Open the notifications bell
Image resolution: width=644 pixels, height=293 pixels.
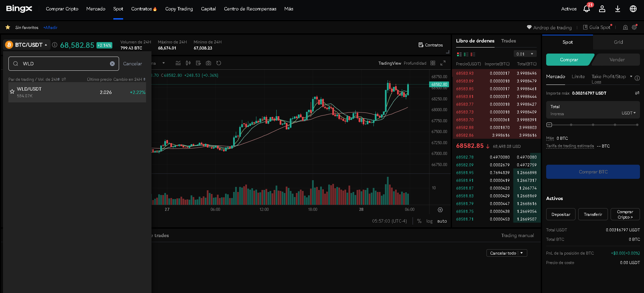point(587,9)
